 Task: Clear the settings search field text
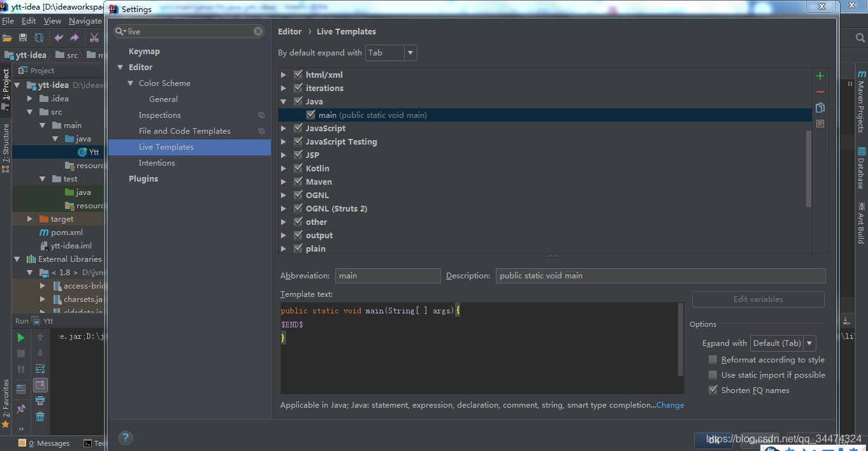click(x=258, y=31)
